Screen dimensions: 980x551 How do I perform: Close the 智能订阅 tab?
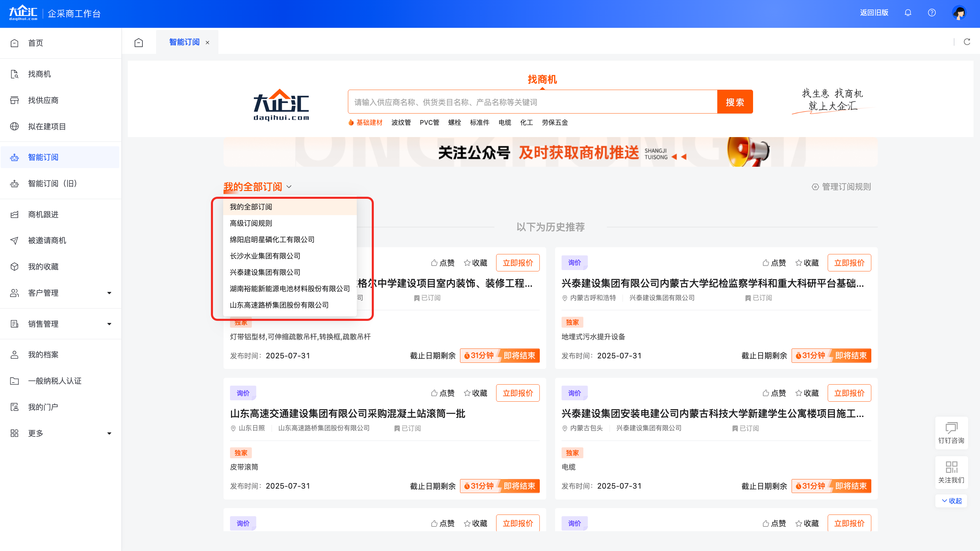tap(207, 43)
